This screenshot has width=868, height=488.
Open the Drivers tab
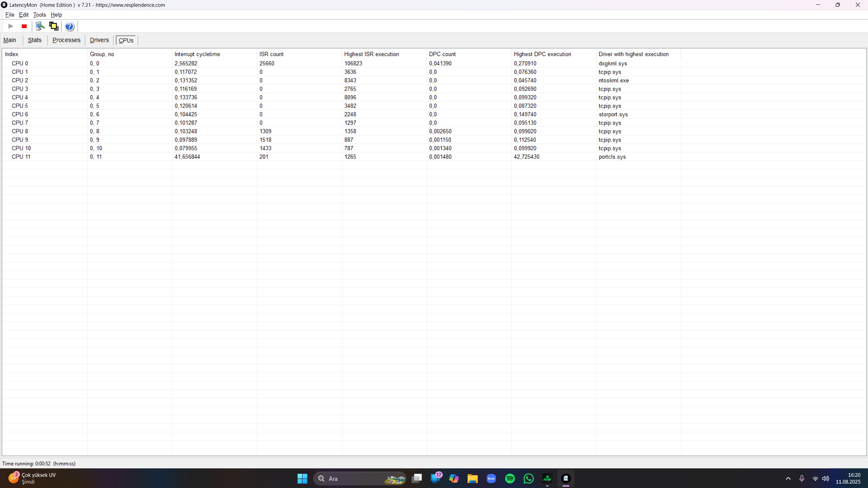coord(99,40)
